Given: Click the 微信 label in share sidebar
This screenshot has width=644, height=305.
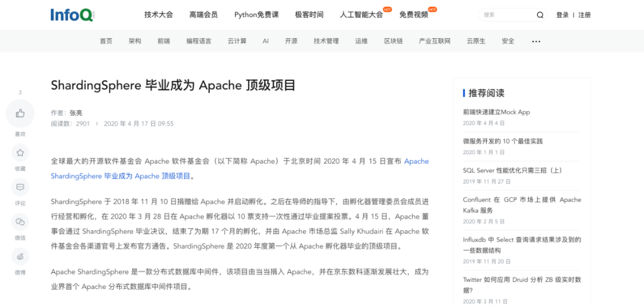Looking at the screenshot, I should 20,238.
